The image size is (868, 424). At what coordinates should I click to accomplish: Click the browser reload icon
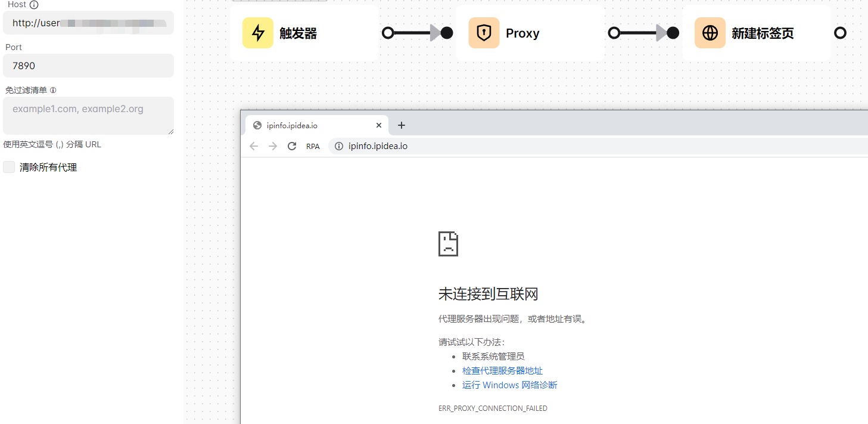[x=292, y=146]
